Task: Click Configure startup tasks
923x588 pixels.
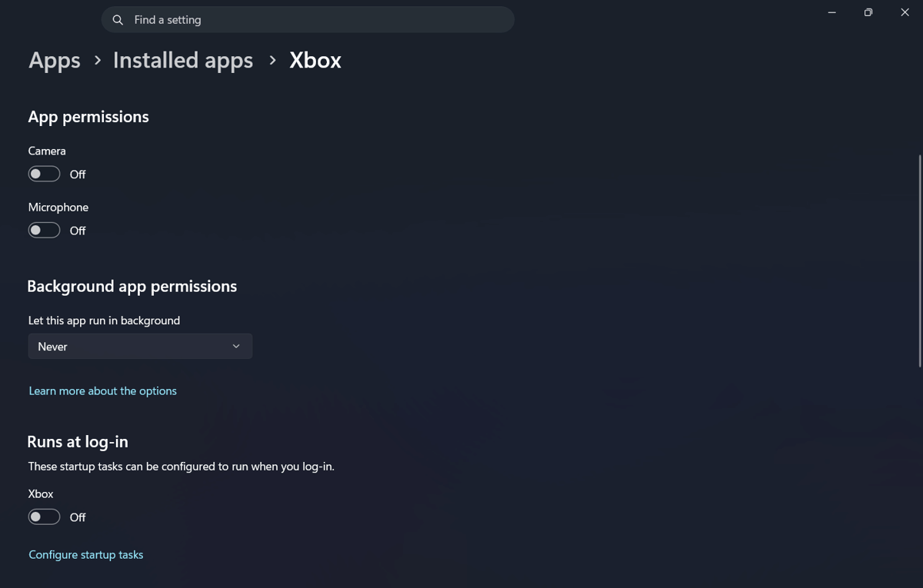Action: pos(85,554)
